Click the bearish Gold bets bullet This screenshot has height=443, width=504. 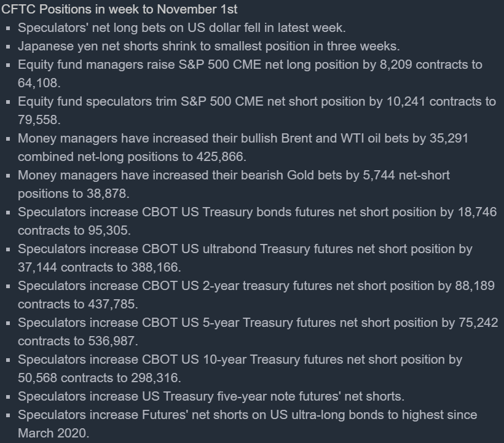click(234, 175)
